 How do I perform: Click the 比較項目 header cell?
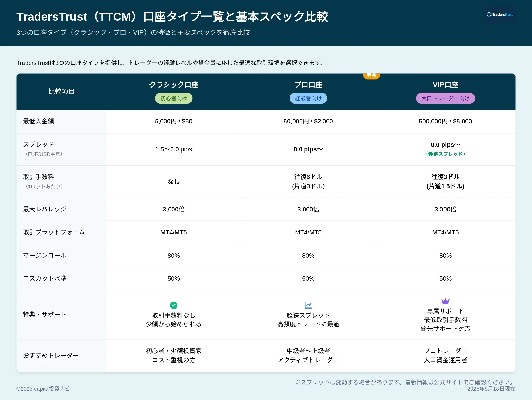point(61,91)
